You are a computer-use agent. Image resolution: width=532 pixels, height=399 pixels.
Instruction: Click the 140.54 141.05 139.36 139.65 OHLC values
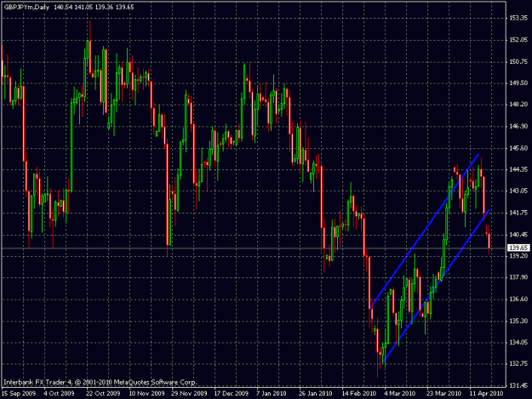(x=94, y=7)
